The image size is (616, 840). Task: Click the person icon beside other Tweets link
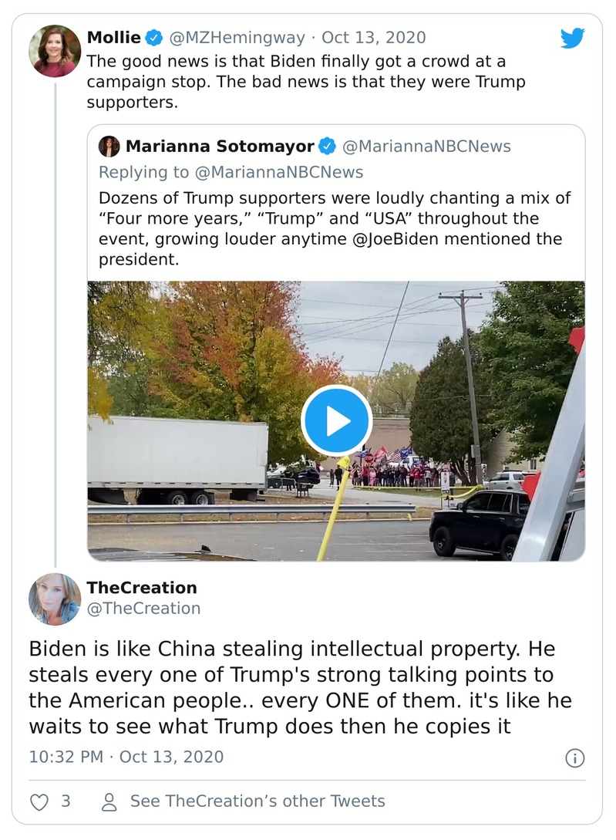click(110, 802)
